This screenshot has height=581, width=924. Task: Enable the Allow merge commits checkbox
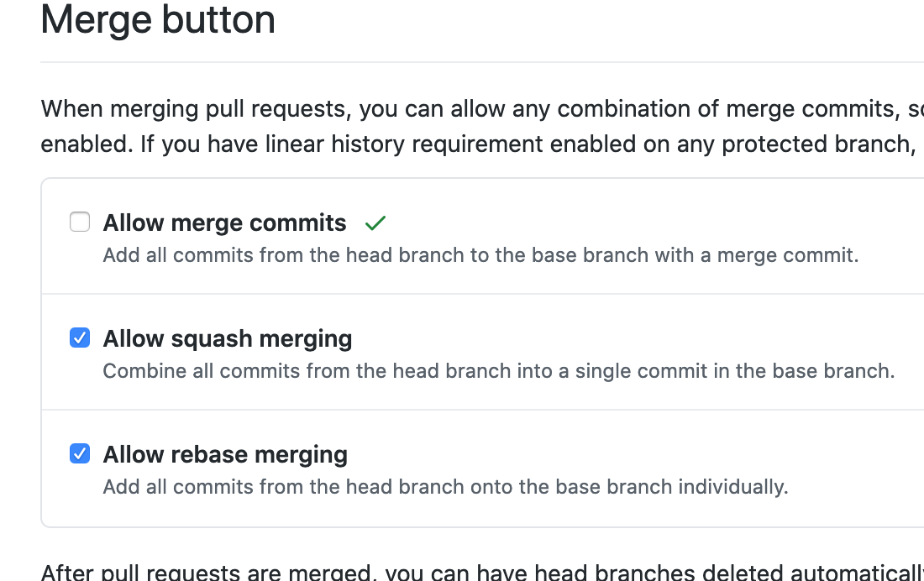point(80,222)
